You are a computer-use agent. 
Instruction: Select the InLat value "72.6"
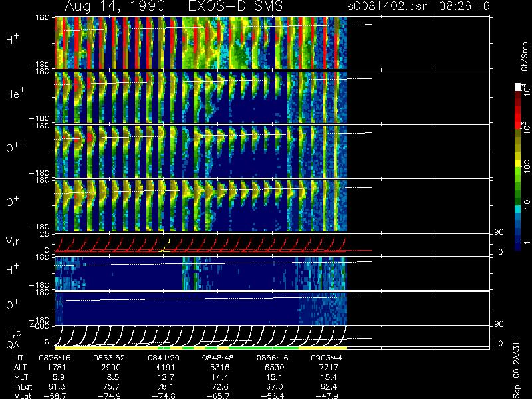[x=221, y=387]
